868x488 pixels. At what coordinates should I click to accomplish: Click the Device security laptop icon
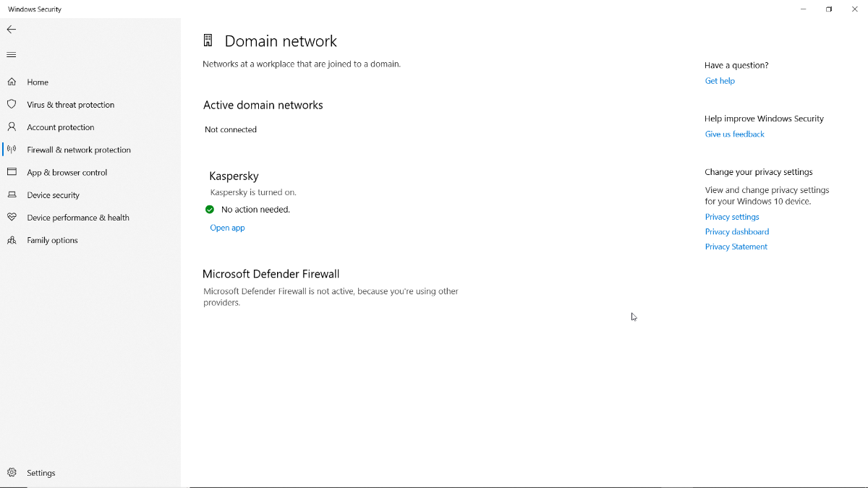click(12, 195)
